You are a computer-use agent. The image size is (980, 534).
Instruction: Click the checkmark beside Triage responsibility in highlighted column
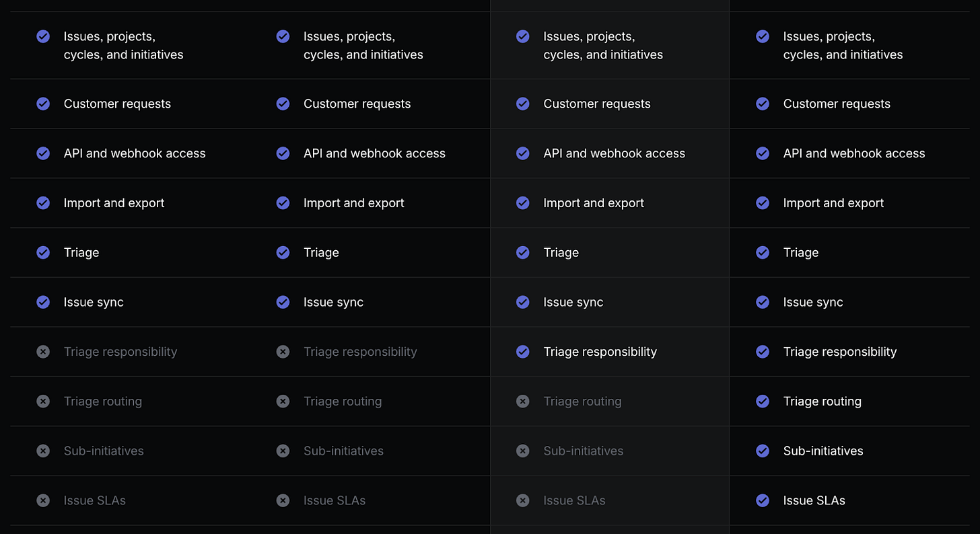click(523, 352)
